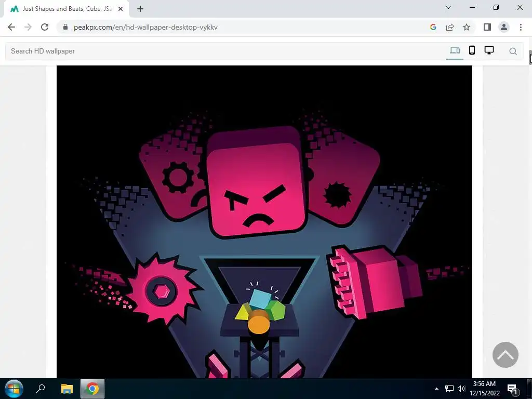Screen dimensions: 532x399
Task: Open the Chrome three-dot menu
Action: 521,27
